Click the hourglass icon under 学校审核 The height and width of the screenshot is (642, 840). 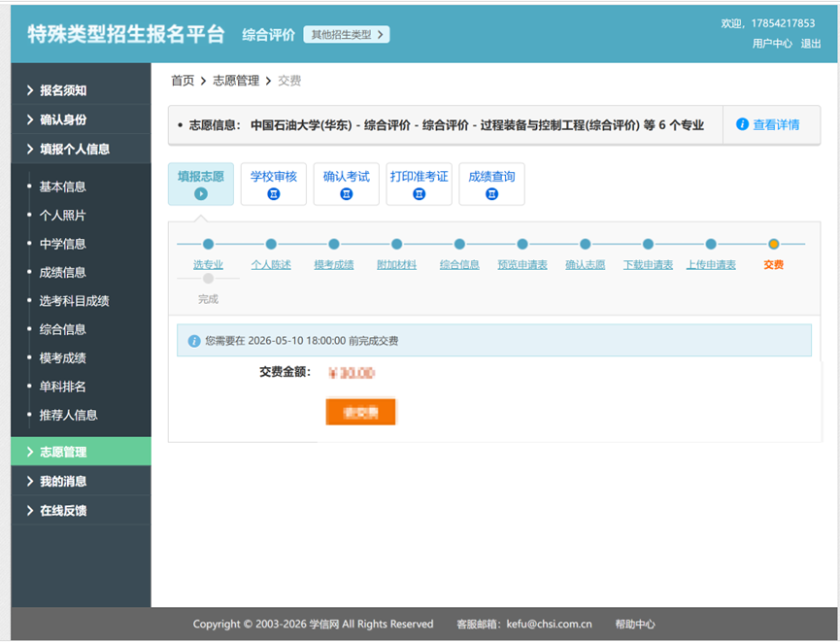point(274,194)
